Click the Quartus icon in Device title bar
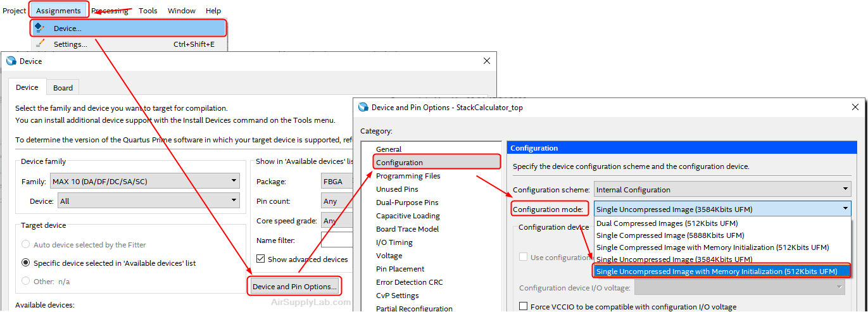 11,61
